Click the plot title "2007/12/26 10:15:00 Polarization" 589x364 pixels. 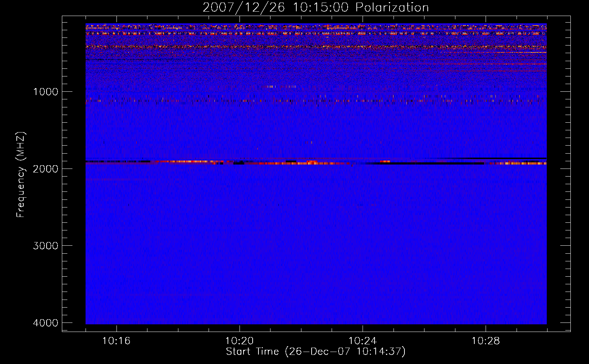coord(316,7)
